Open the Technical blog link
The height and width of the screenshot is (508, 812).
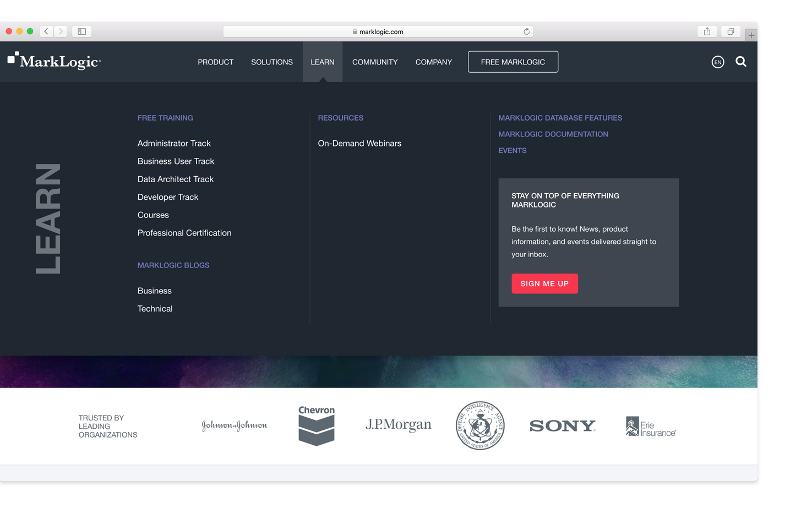[x=155, y=309]
